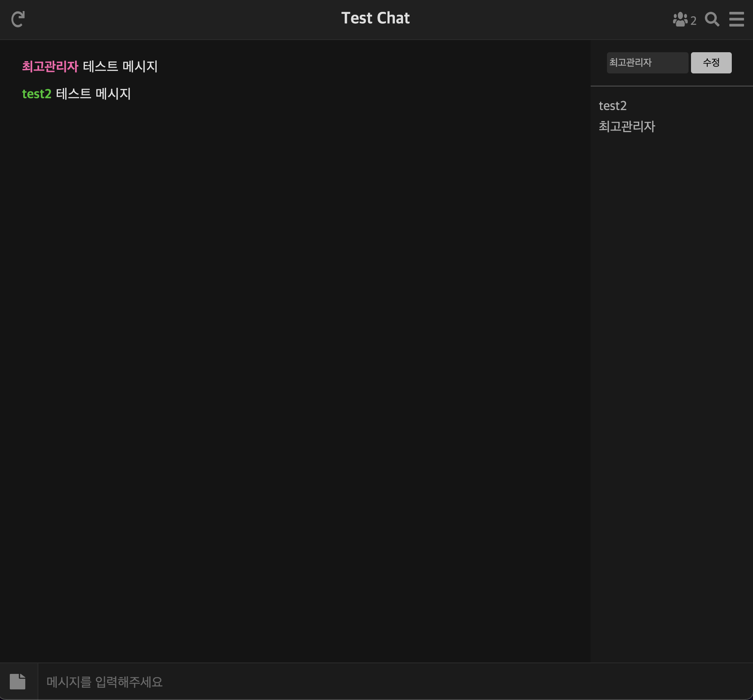Viewport: 753px width, 700px height.
Task: Select 최고관리자 in the user list
Action: 627,126
